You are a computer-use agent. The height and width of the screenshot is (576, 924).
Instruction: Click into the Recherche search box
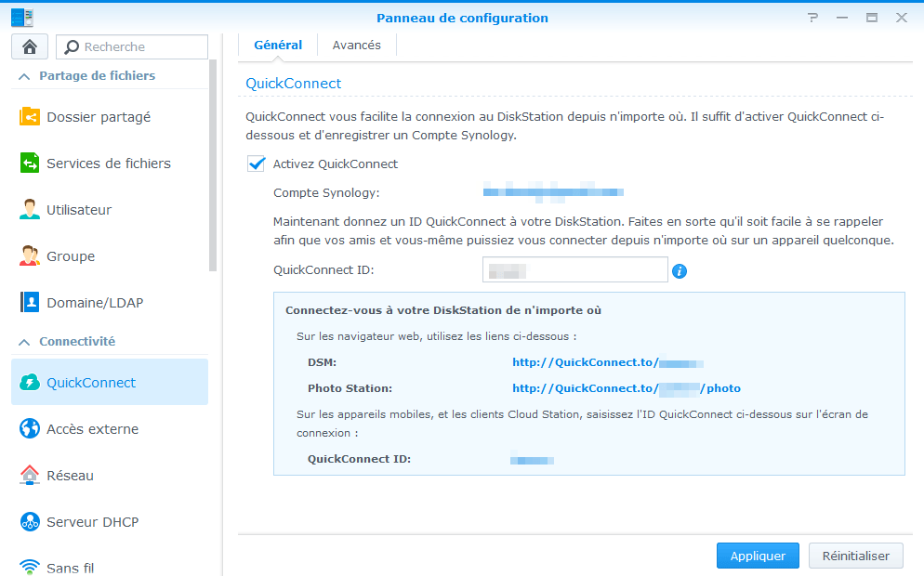[x=132, y=46]
